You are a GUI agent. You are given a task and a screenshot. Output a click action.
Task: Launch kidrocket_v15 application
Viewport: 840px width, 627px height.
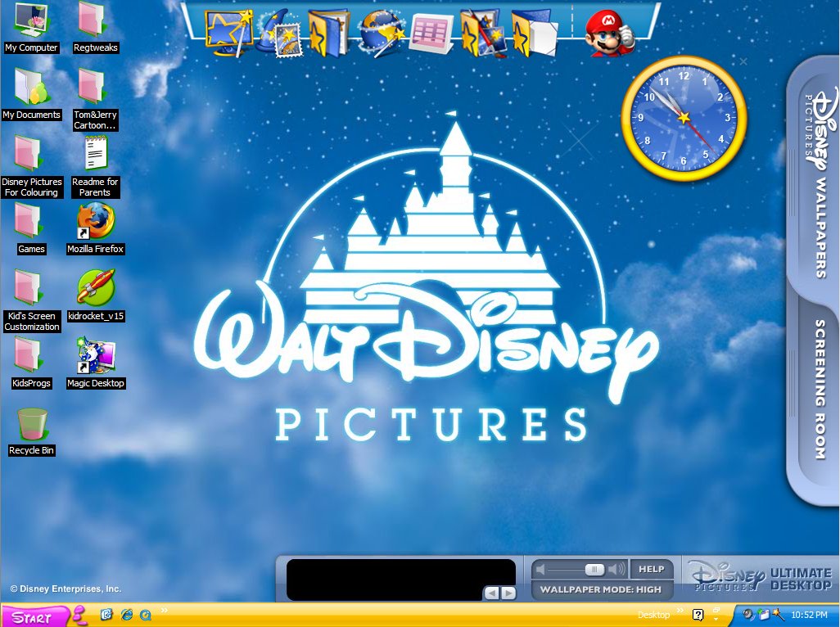(x=95, y=295)
